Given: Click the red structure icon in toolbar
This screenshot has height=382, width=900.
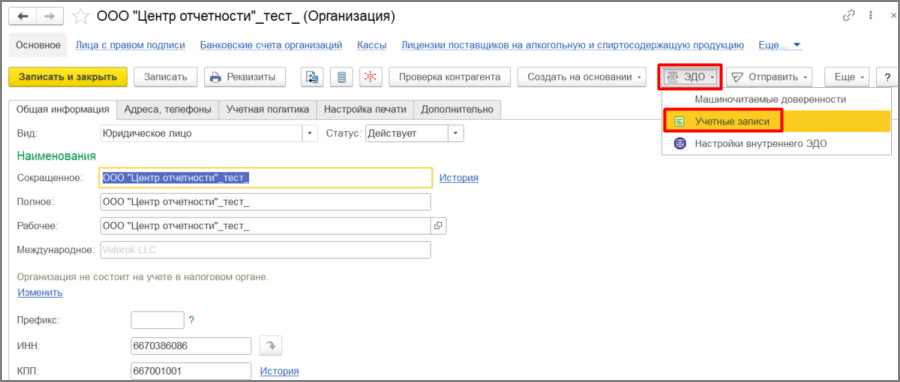Looking at the screenshot, I should pyautogui.click(x=371, y=77).
